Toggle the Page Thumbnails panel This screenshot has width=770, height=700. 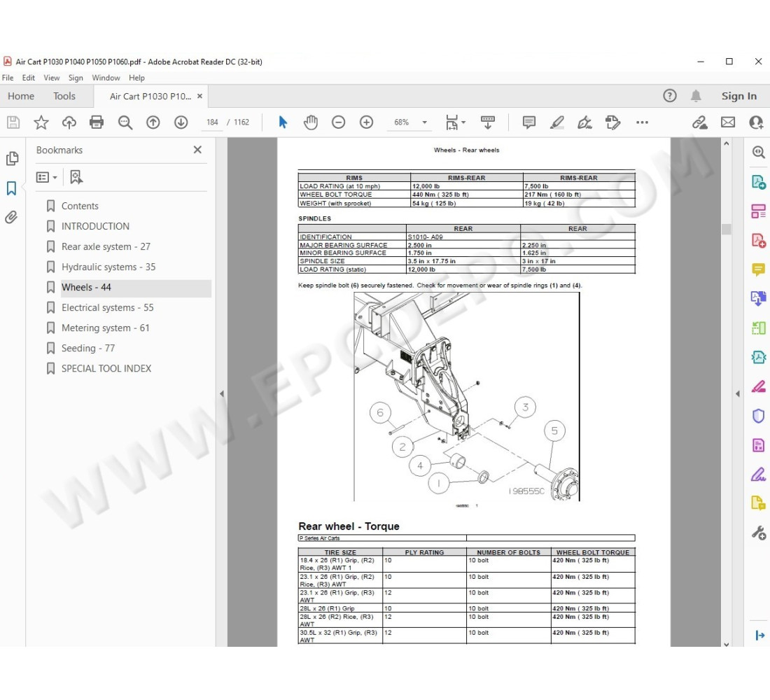tap(12, 159)
